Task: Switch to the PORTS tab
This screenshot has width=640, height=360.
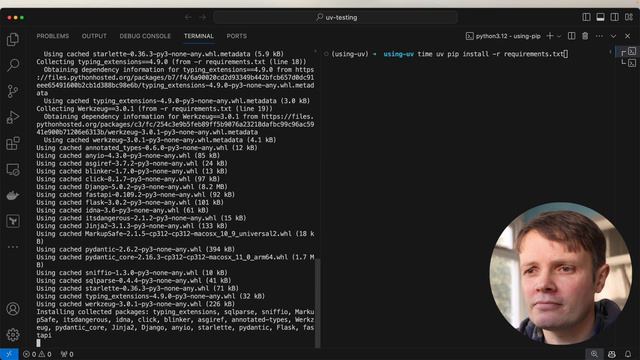Action: coord(236,36)
